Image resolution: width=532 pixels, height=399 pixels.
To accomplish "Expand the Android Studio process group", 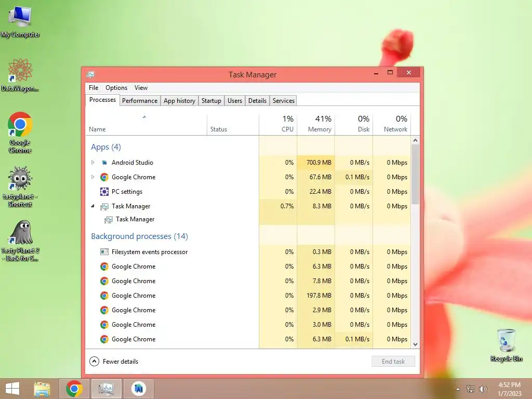I will coord(92,163).
